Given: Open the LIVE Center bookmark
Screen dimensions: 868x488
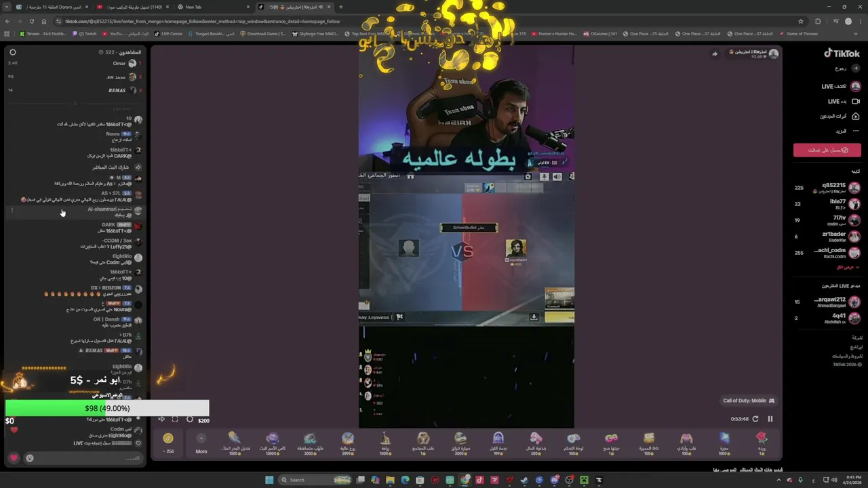Looking at the screenshot, I should (x=168, y=33).
